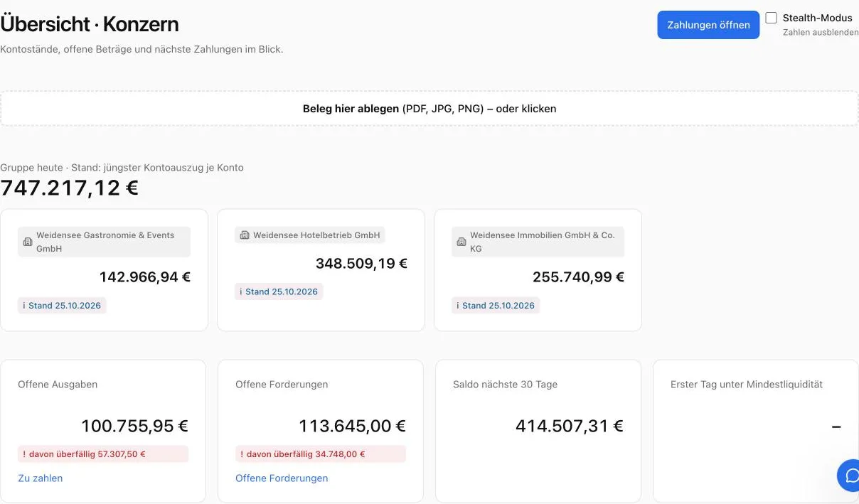The height and width of the screenshot is (504, 859).
Task: Click info icon on Hotelbetrieb Stand badge
Action: tap(241, 292)
